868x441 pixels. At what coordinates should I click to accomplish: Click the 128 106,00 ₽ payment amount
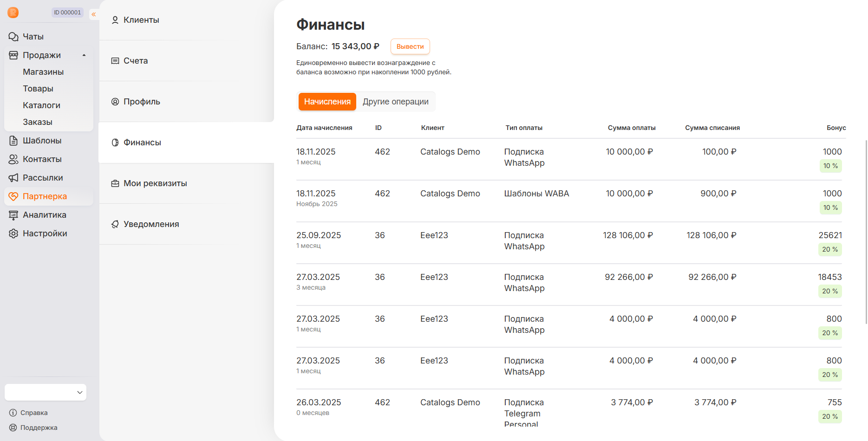628,235
